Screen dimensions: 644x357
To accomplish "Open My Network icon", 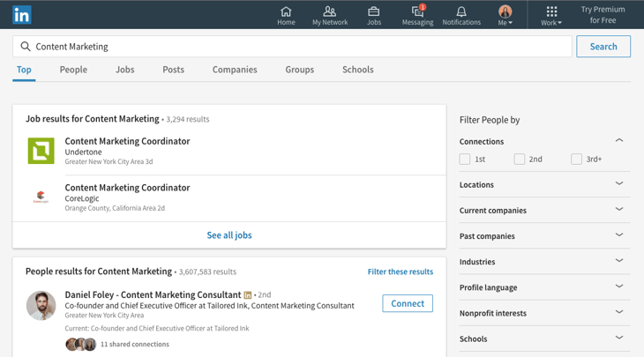I will [329, 12].
